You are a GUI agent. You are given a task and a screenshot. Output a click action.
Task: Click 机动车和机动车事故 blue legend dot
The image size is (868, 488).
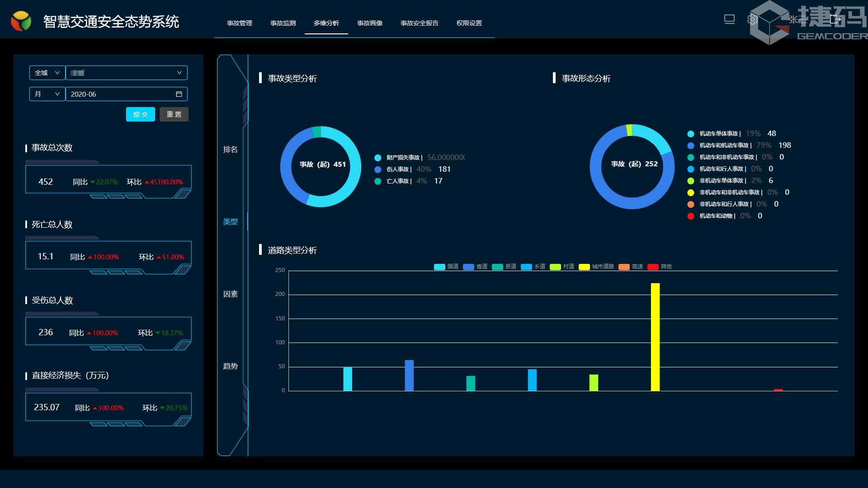[691, 145]
